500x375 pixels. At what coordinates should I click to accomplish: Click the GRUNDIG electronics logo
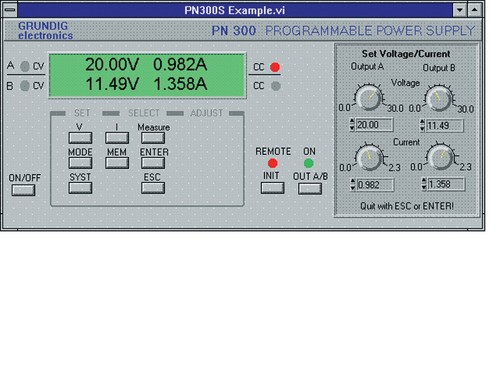pyautogui.click(x=45, y=30)
